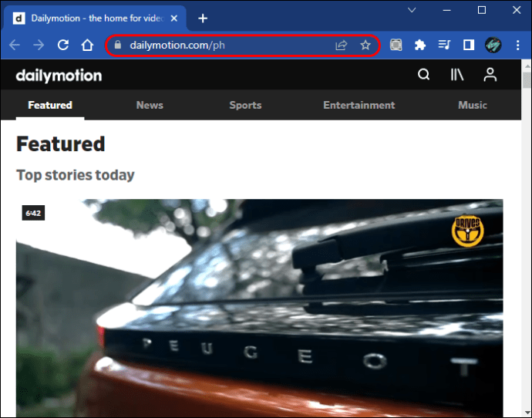Open the media controls icon
The width and height of the screenshot is (532, 418).
point(444,45)
